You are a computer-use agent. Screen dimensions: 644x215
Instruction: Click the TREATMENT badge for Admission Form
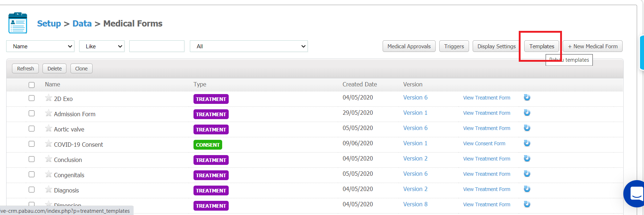click(x=211, y=114)
